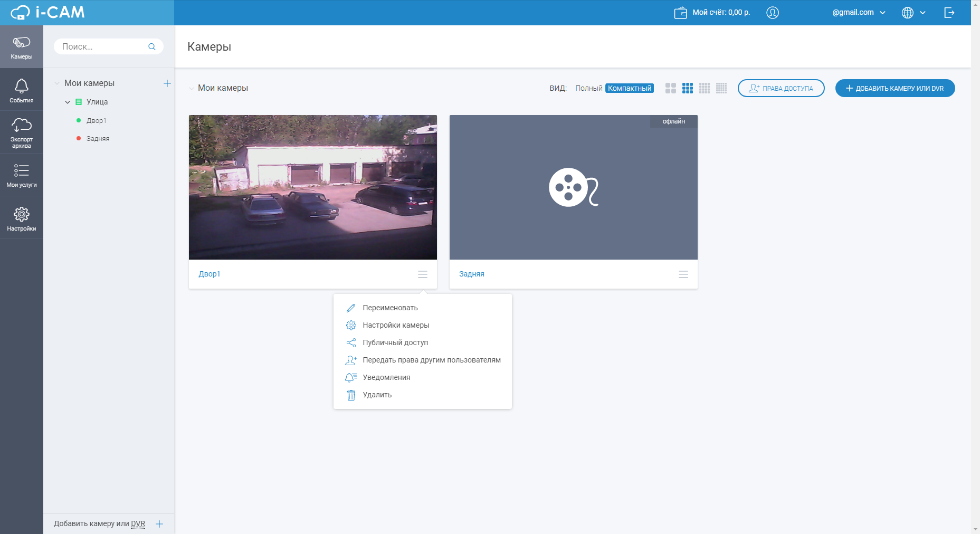Screen dimensions: 980x534
Task: Open Settings gear in left sidebar
Action: pyautogui.click(x=22, y=218)
